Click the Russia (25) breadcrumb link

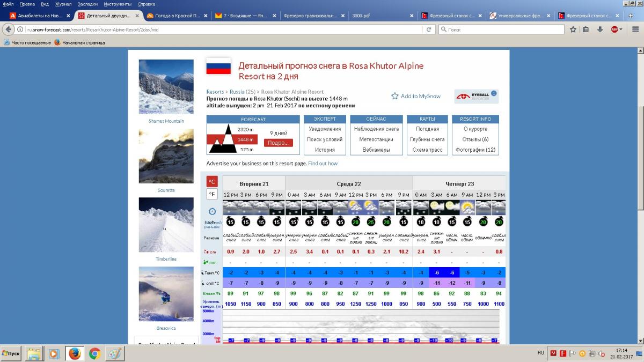[242, 92]
